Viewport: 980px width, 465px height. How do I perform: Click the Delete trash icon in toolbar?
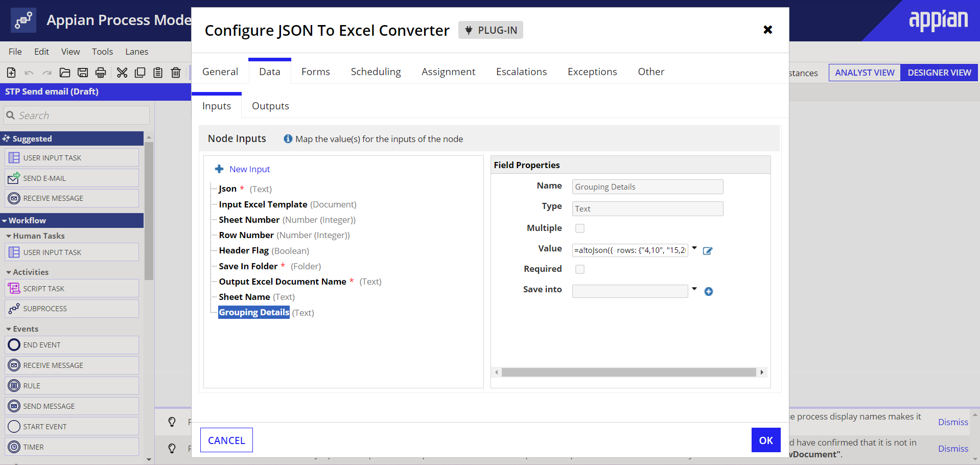click(176, 73)
